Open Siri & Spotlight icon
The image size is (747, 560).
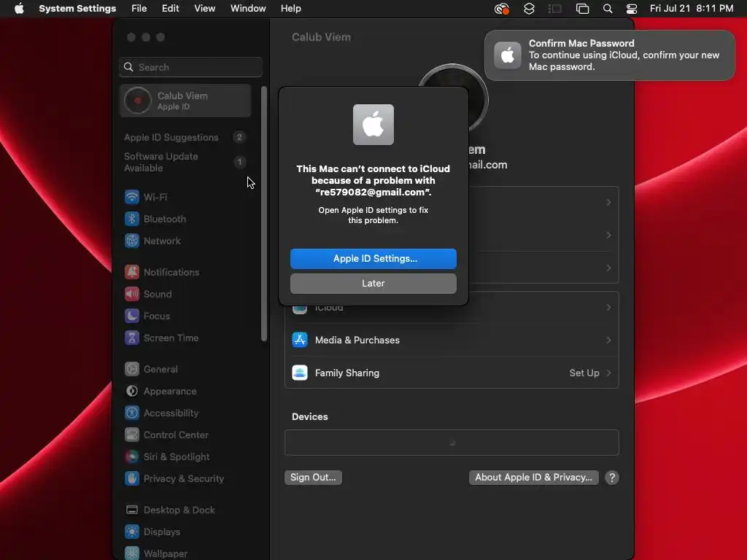(132, 456)
